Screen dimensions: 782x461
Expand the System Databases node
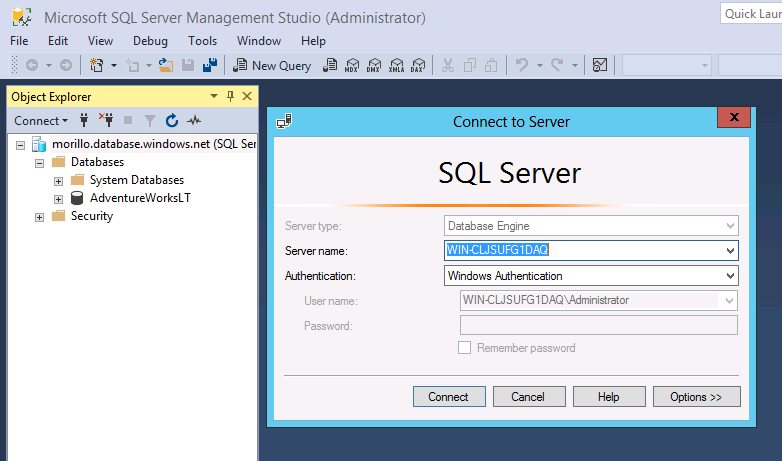coord(59,180)
